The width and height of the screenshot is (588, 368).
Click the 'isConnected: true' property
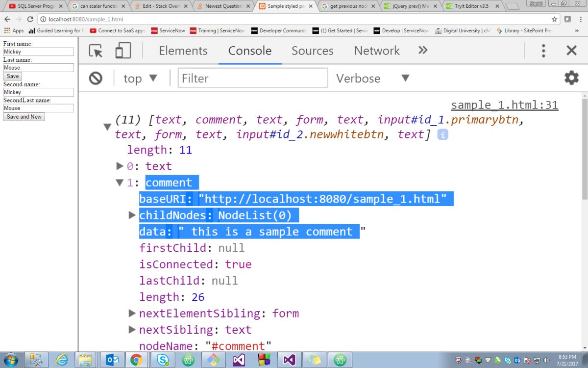(195, 264)
